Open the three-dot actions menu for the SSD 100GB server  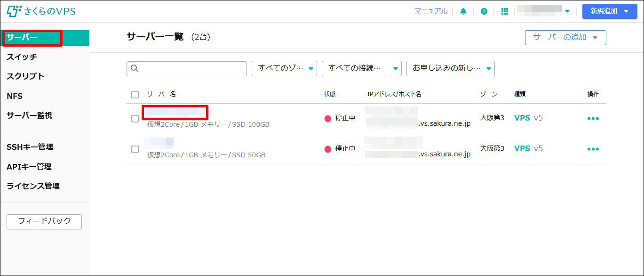[x=593, y=118]
